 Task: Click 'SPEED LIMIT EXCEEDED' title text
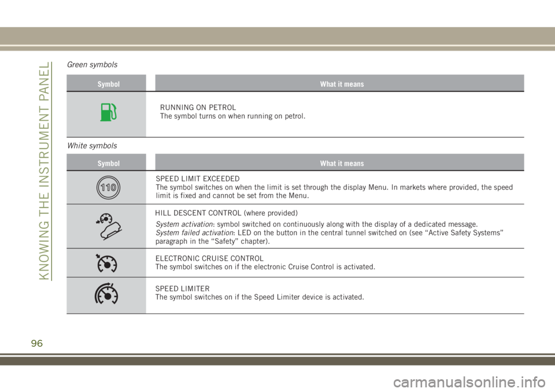click(198, 179)
